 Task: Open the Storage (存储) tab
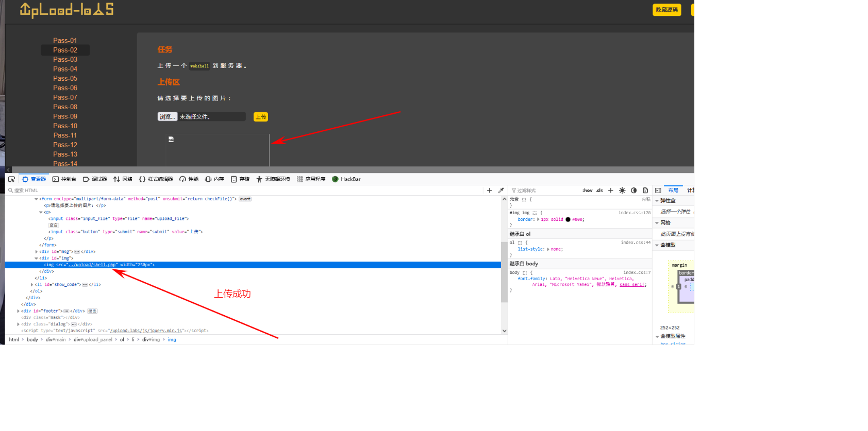(x=240, y=179)
